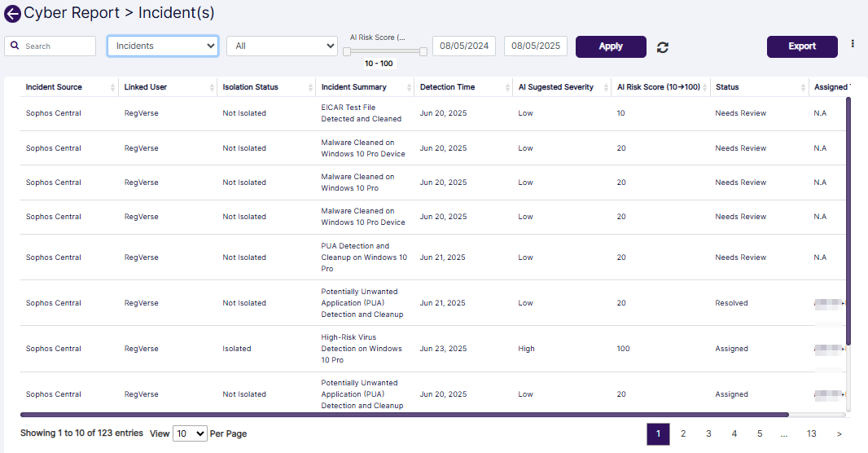Click the risk score '10' cell

621,113
